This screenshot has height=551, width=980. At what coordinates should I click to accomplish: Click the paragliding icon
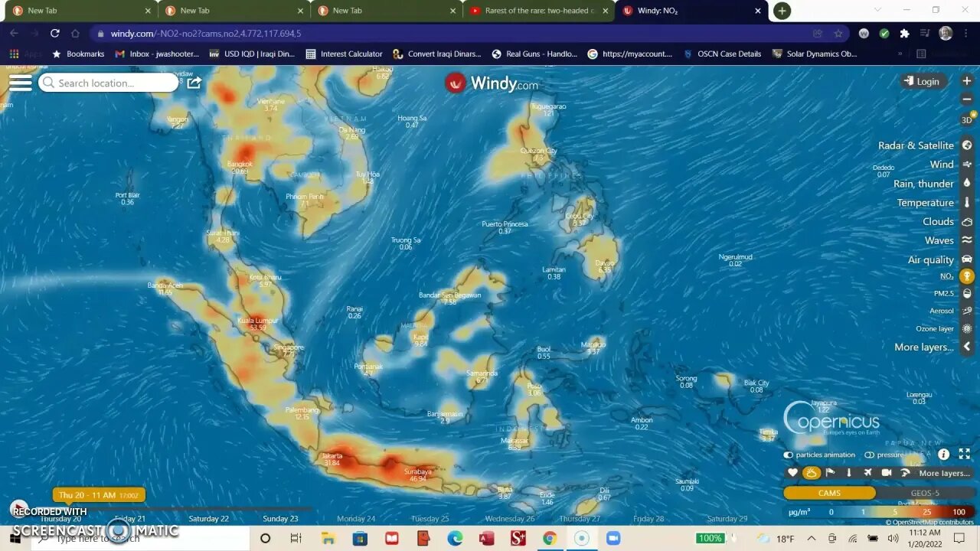click(905, 473)
